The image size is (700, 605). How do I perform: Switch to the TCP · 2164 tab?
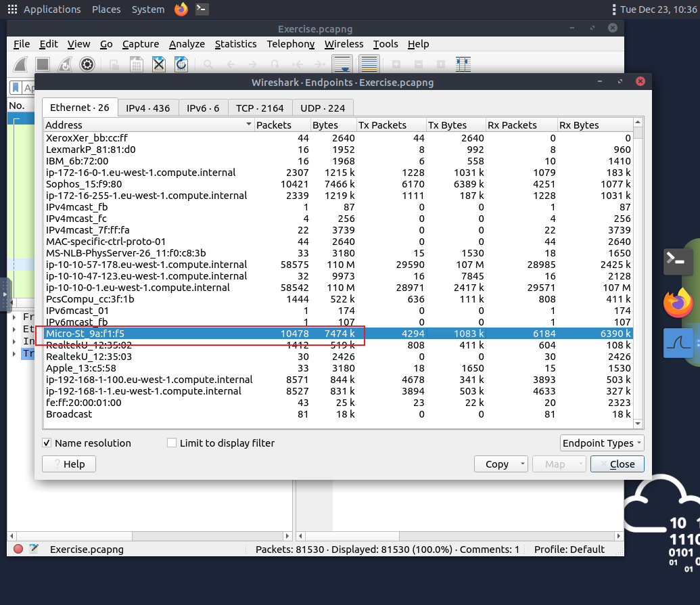(260, 108)
